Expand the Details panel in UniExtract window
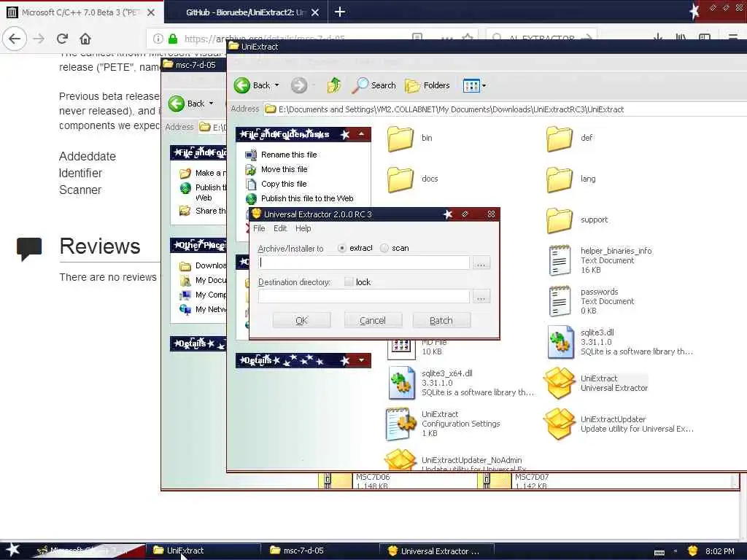 coord(362,360)
